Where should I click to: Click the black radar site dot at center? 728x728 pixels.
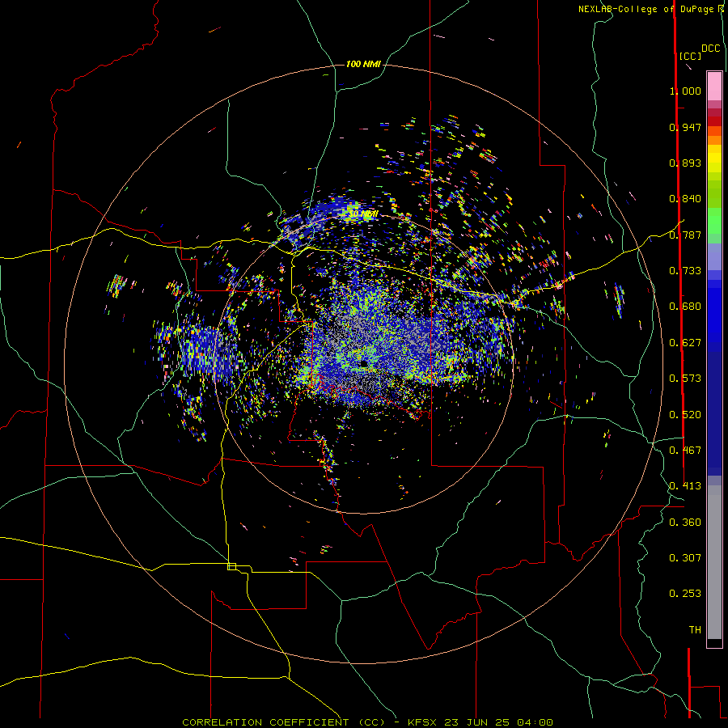(x=364, y=363)
